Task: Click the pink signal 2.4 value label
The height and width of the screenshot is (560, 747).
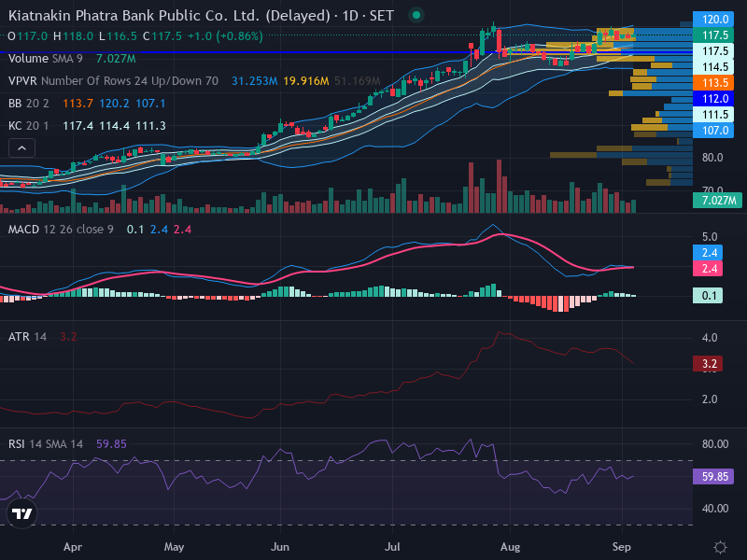Action: click(708, 269)
